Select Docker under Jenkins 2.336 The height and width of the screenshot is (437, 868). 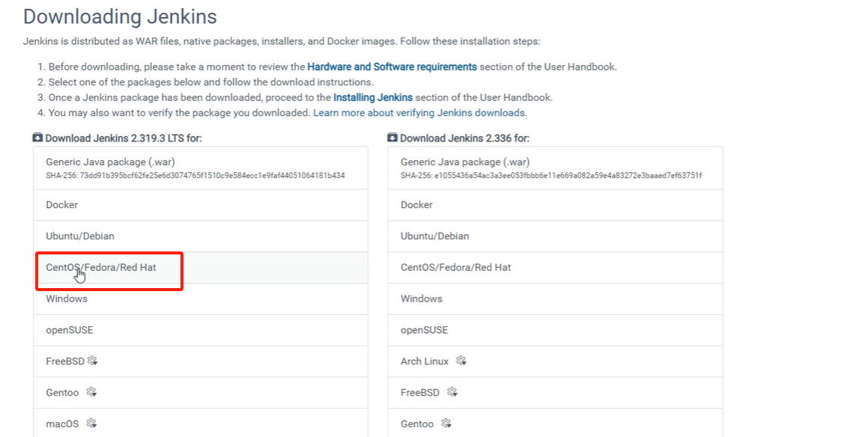pos(555,205)
